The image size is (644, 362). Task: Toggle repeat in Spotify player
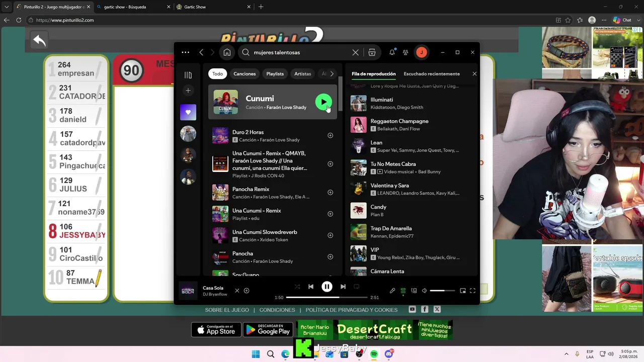356,287
